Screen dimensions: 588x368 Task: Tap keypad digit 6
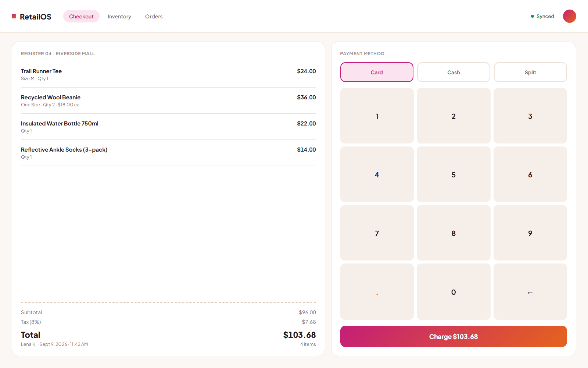(x=530, y=174)
